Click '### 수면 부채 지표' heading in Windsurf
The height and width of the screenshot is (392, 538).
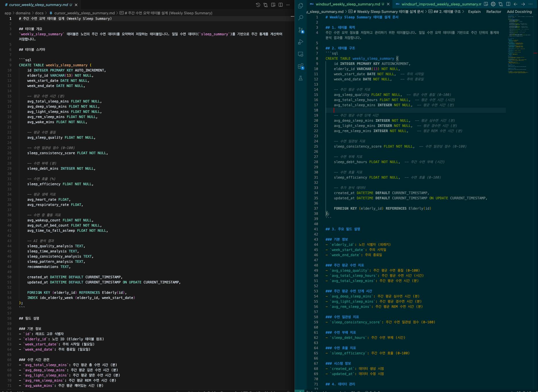341,333
